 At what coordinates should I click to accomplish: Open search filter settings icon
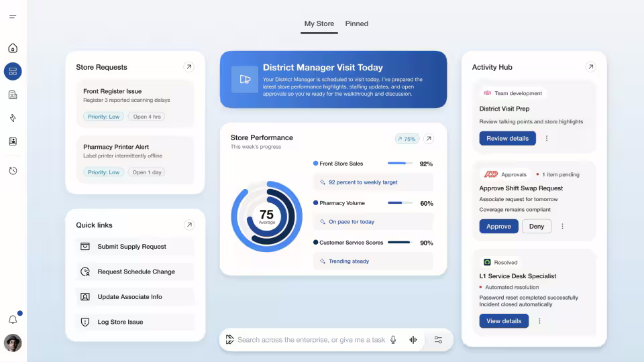(438, 340)
